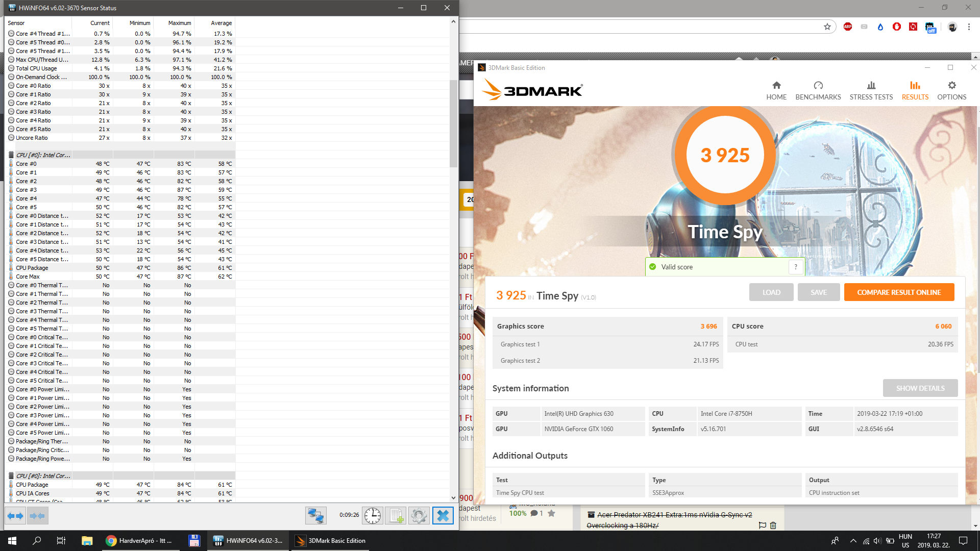
Task: Click the SAVE button in 3DMark
Action: point(819,292)
